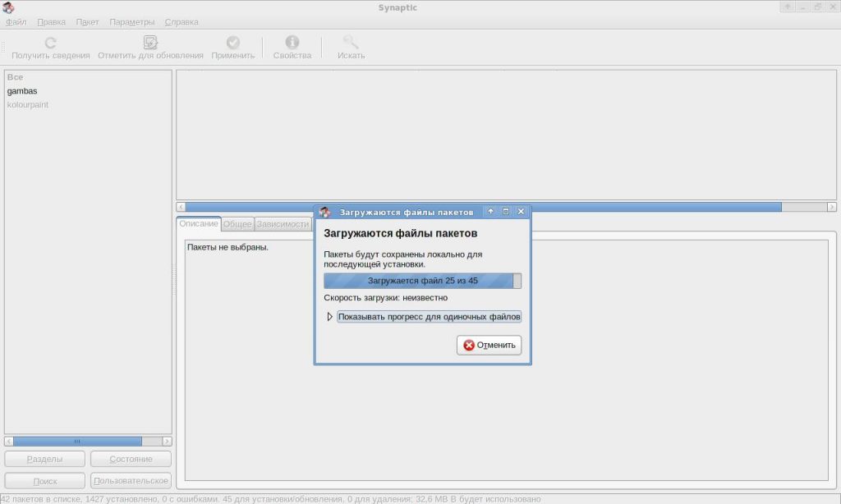
Task: Click the sidebar horizontal scrollbar thumb
Action: [77, 442]
